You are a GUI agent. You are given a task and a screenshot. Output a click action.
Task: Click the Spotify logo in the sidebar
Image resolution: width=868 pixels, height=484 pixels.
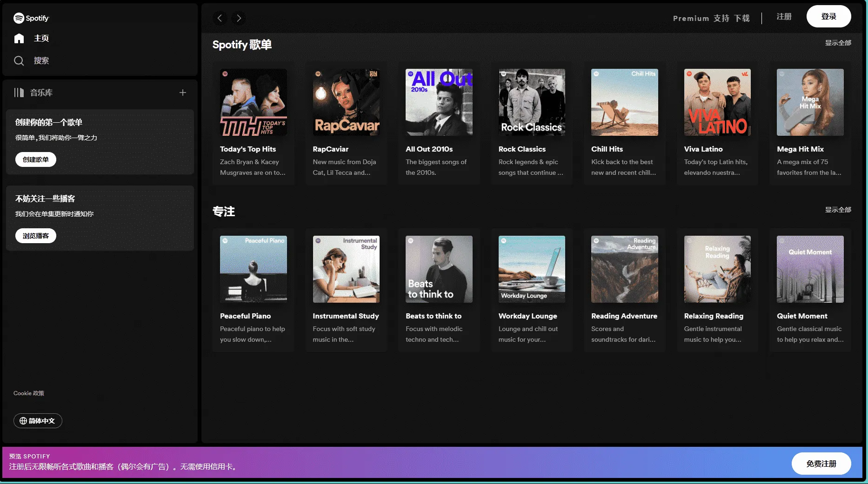coord(31,18)
